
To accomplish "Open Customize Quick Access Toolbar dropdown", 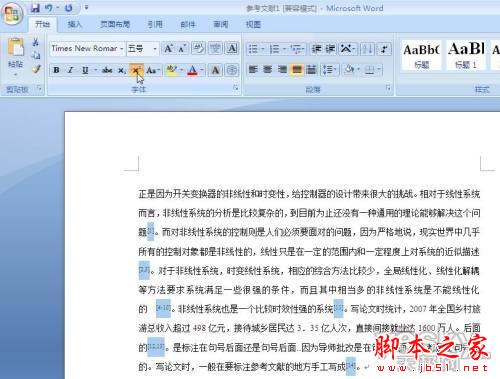I will (86, 7).
